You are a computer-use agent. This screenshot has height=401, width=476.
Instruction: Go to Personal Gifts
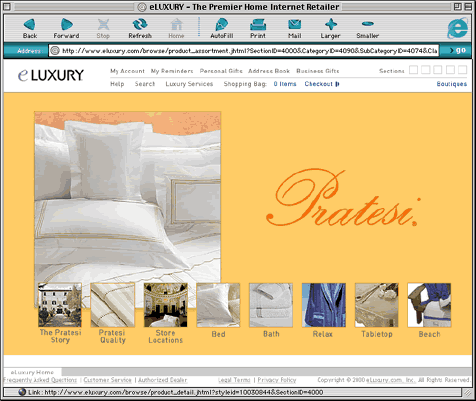[221, 71]
